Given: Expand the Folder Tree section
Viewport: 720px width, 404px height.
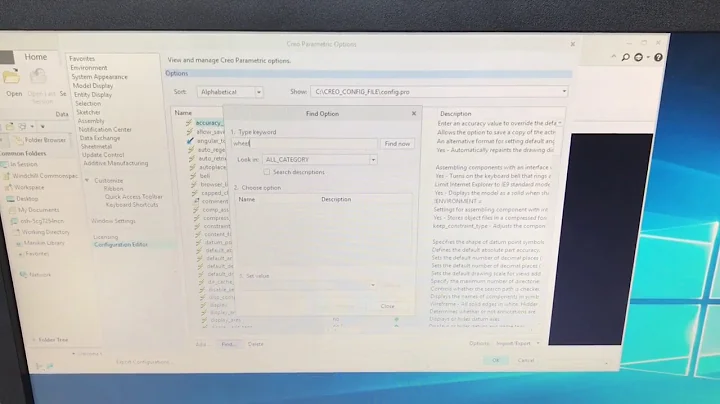Looking at the screenshot, I should (x=34, y=340).
